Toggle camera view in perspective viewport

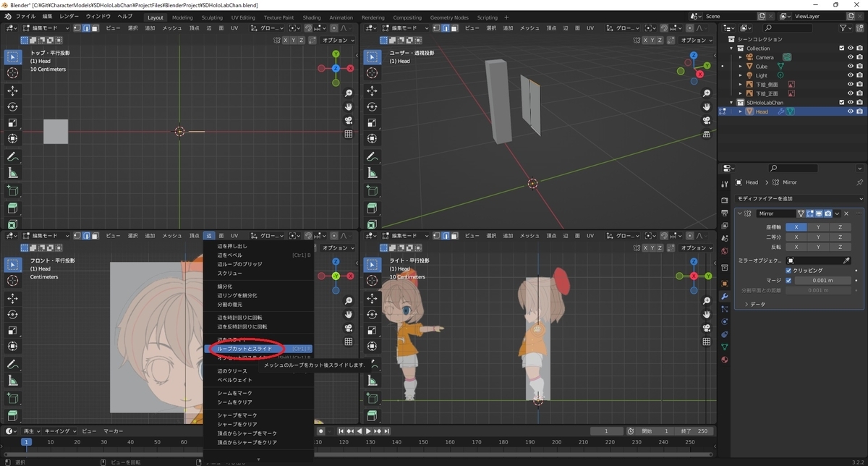pos(707,120)
